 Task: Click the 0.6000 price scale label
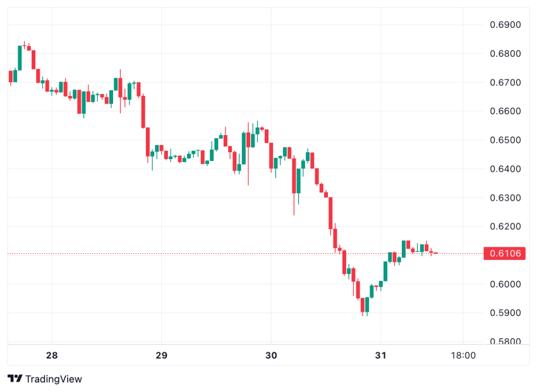pos(505,284)
